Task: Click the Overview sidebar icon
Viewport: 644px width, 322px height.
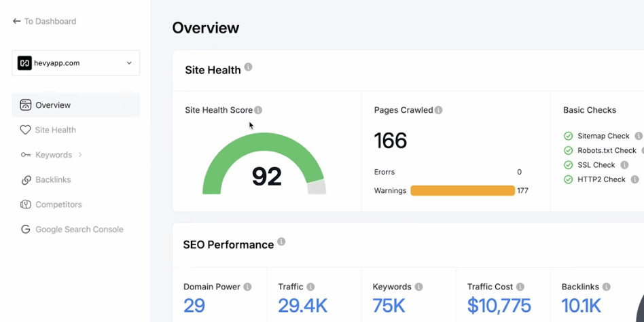Action: coord(25,105)
